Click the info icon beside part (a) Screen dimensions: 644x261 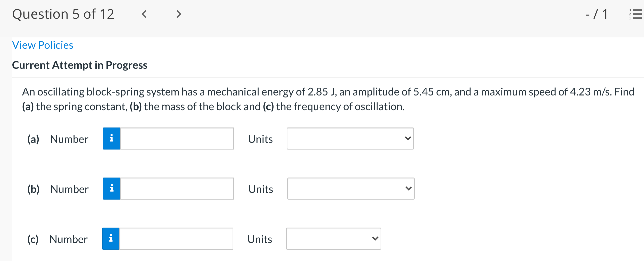pos(111,139)
